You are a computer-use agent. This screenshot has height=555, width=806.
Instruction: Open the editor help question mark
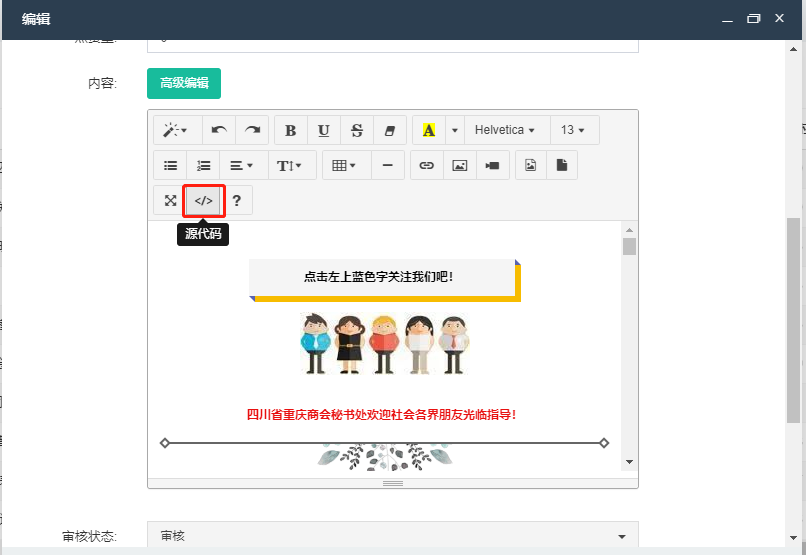pyautogui.click(x=237, y=200)
